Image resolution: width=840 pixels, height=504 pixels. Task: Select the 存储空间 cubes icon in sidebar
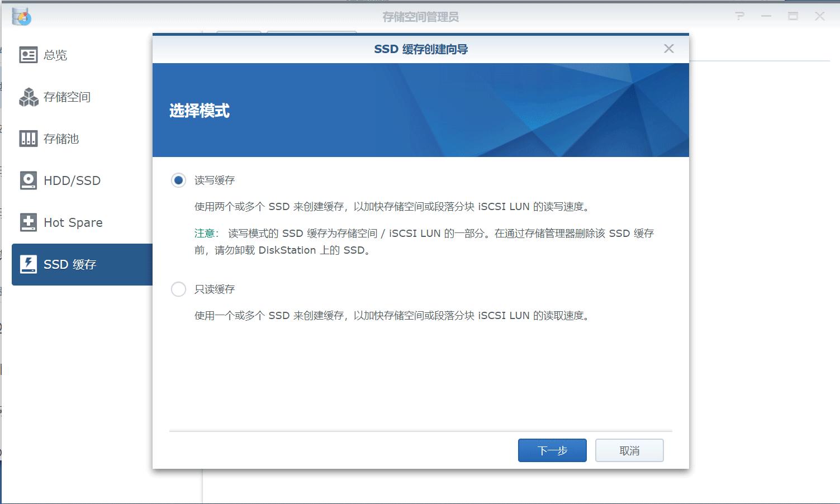pyautogui.click(x=28, y=97)
